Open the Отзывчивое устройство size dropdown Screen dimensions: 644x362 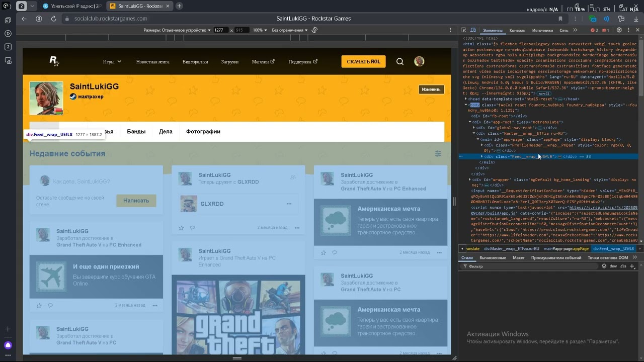(x=177, y=30)
